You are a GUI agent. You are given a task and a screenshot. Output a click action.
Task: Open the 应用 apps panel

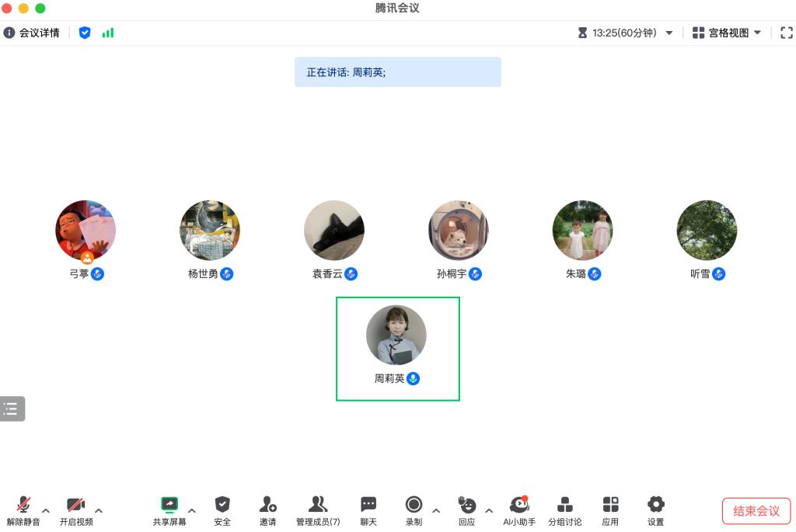[x=610, y=511]
